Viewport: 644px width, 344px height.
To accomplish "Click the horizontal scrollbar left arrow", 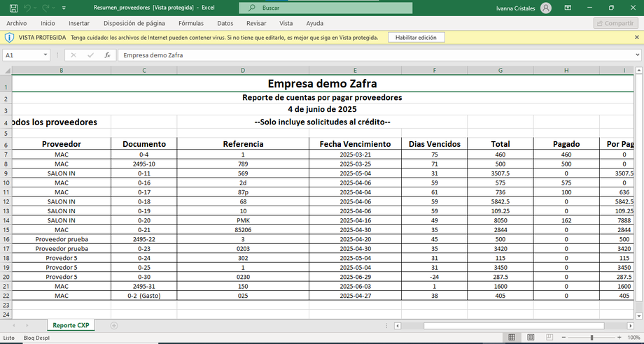I will (x=398, y=326).
